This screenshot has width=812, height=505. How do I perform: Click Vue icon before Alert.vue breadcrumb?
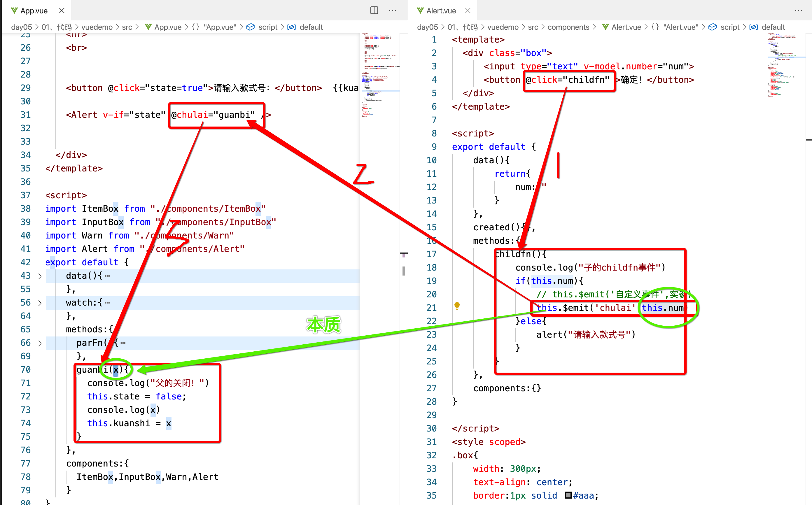click(605, 27)
